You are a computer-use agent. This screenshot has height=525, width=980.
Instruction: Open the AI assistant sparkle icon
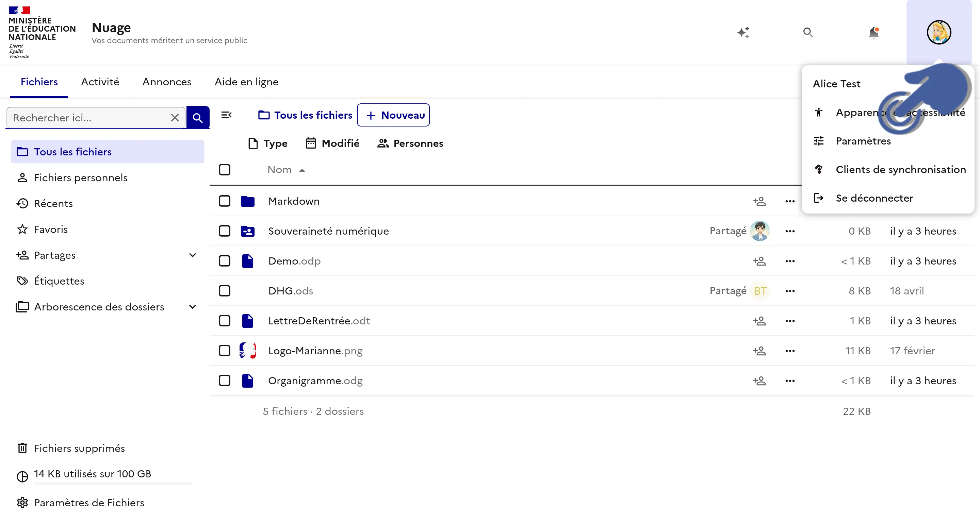(743, 32)
